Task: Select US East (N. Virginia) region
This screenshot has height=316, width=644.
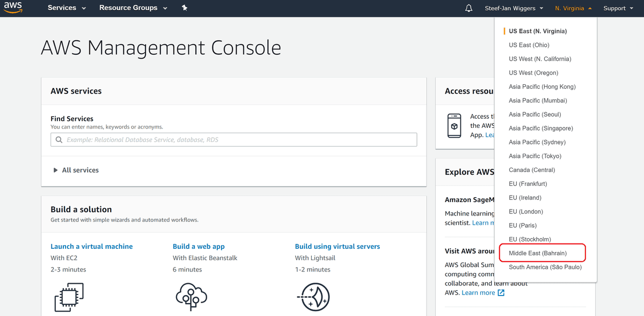Action: point(538,31)
